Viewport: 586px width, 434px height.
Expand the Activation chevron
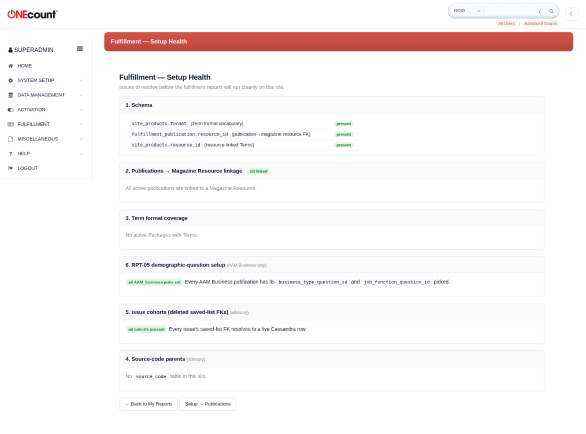coord(81,110)
